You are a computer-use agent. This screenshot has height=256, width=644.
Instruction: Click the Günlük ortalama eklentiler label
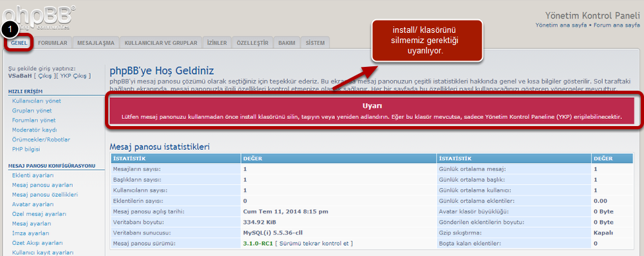point(477,201)
